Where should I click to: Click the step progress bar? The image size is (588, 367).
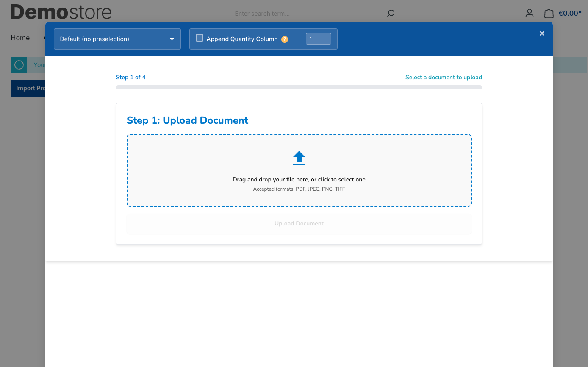point(299,87)
